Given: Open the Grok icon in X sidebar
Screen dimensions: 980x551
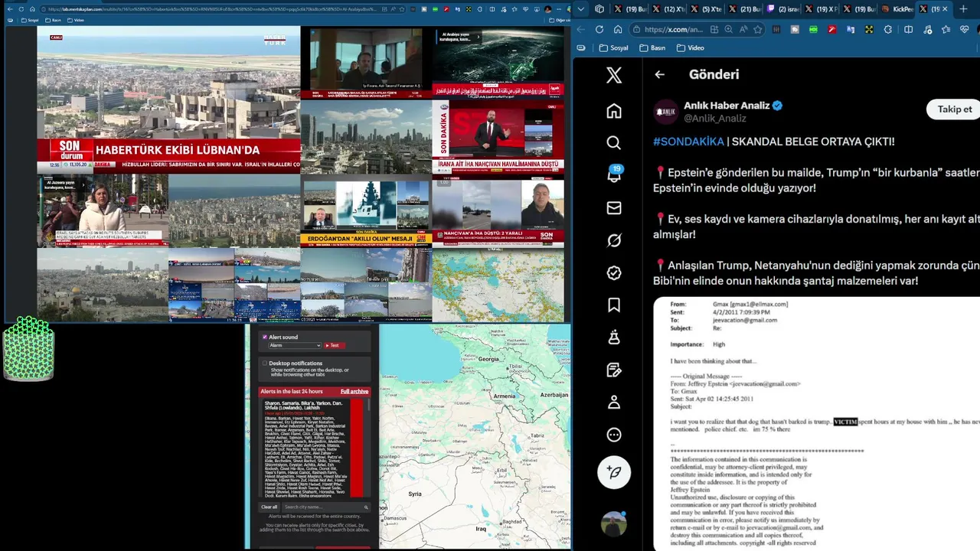Looking at the screenshot, I should click(x=614, y=240).
